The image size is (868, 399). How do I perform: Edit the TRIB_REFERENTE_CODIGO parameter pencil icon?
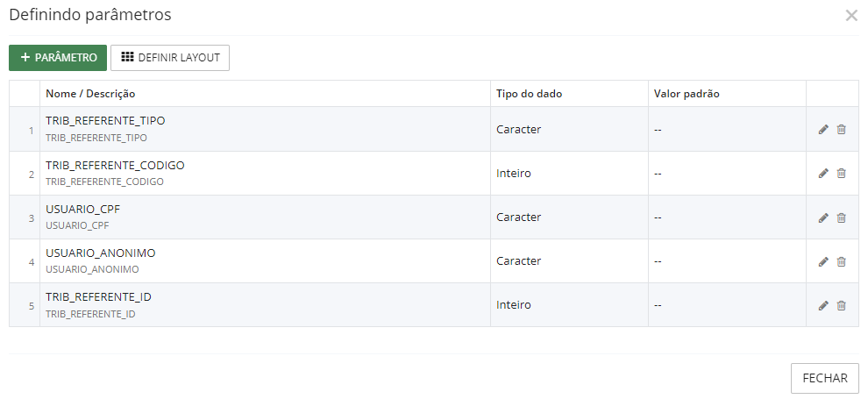point(823,174)
